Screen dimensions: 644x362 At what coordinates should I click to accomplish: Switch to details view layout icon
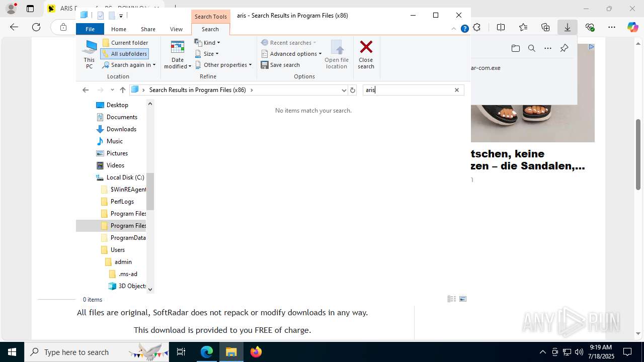452,299
